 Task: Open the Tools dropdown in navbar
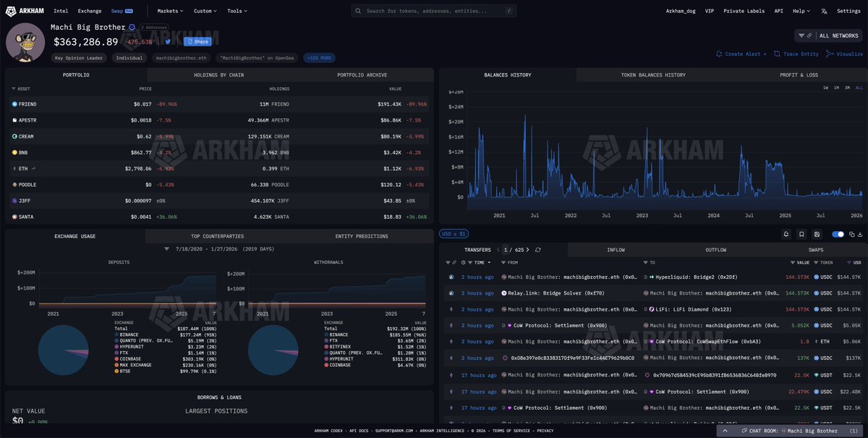[237, 11]
